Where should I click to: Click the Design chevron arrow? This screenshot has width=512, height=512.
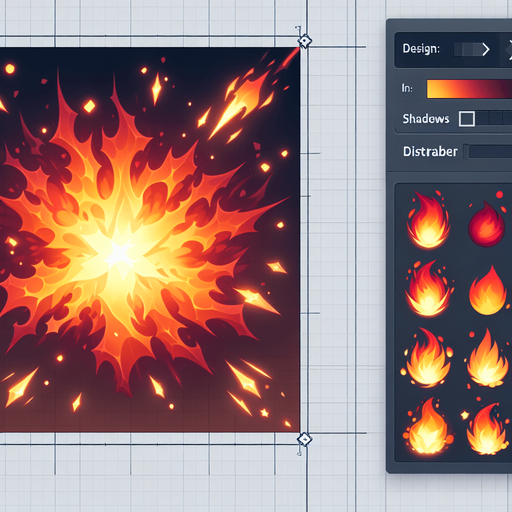point(486,49)
